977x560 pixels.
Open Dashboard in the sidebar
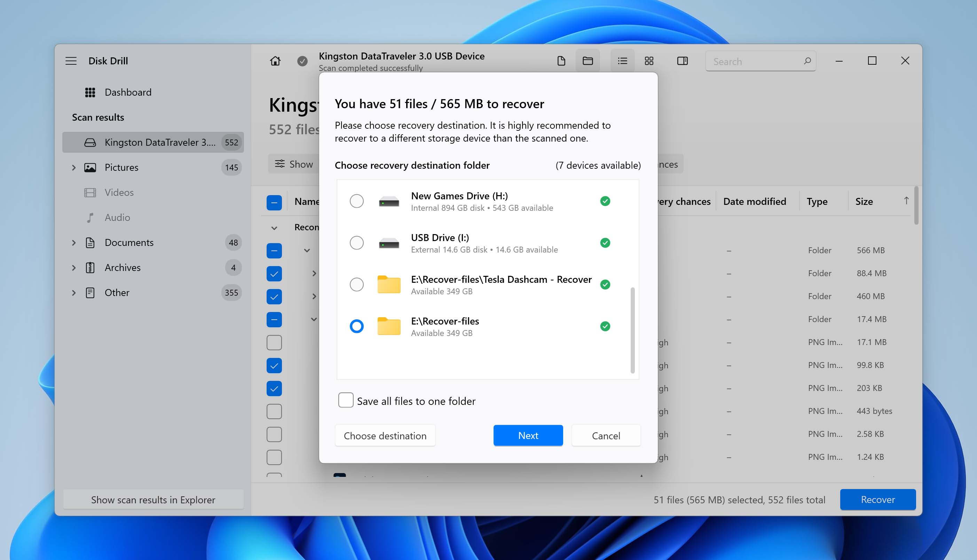tap(128, 92)
